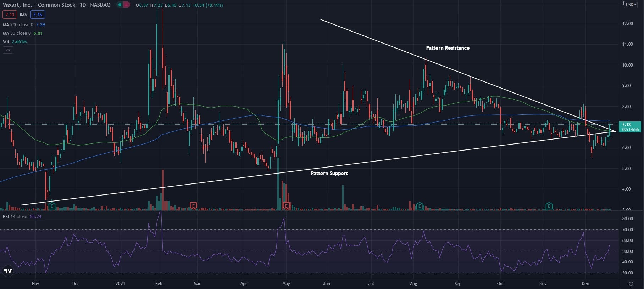
Task: Click the red 7.13 sell button
Action: pyautogui.click(x=10, y=15)
